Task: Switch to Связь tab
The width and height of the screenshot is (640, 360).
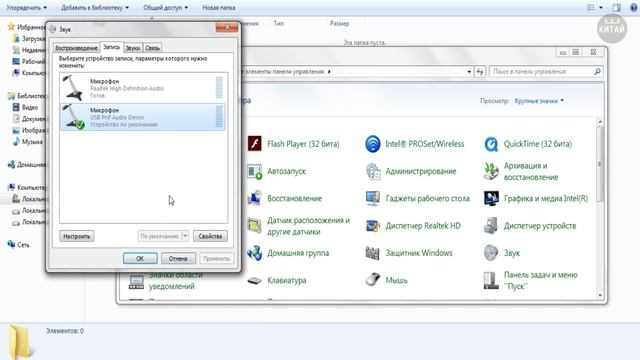Action: (x=152, y=48)
